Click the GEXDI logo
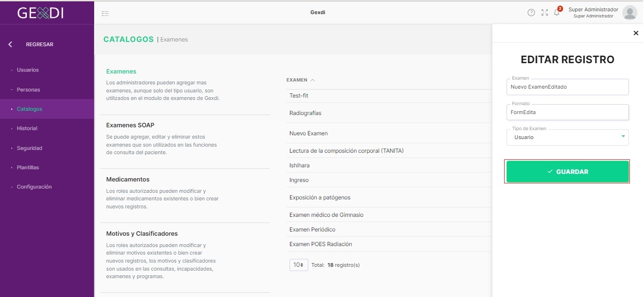Image resolution: width=644 pixels, height=297 pixels. pos(40,13)
